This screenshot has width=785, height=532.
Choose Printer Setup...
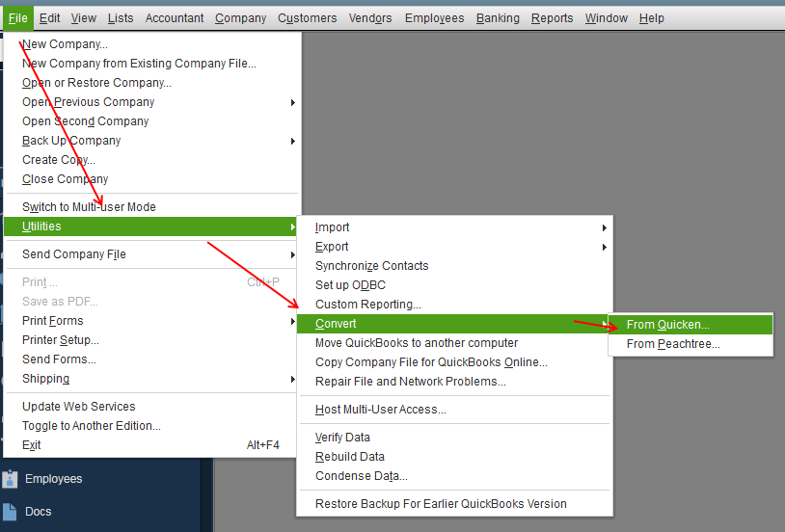(152, 340)
